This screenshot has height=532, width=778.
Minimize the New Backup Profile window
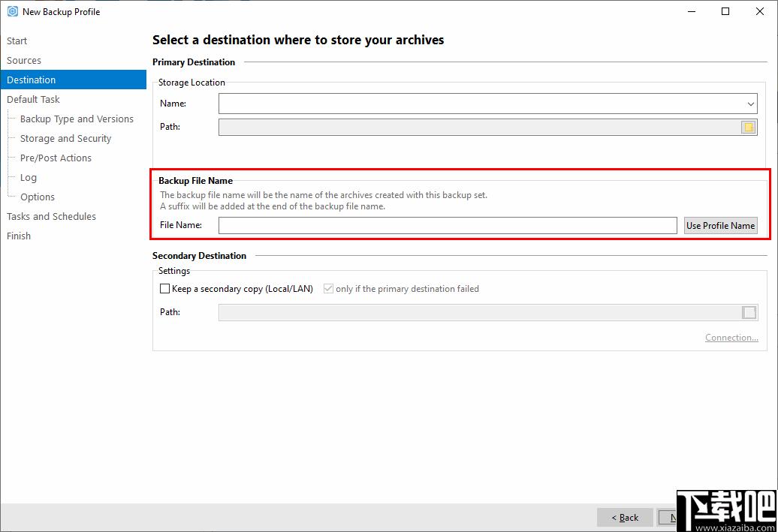[x=692, y=11]
